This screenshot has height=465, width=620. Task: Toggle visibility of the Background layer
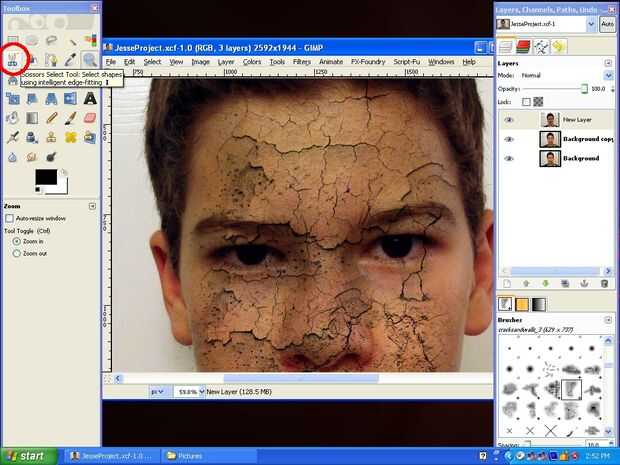(x=508, y=159)
